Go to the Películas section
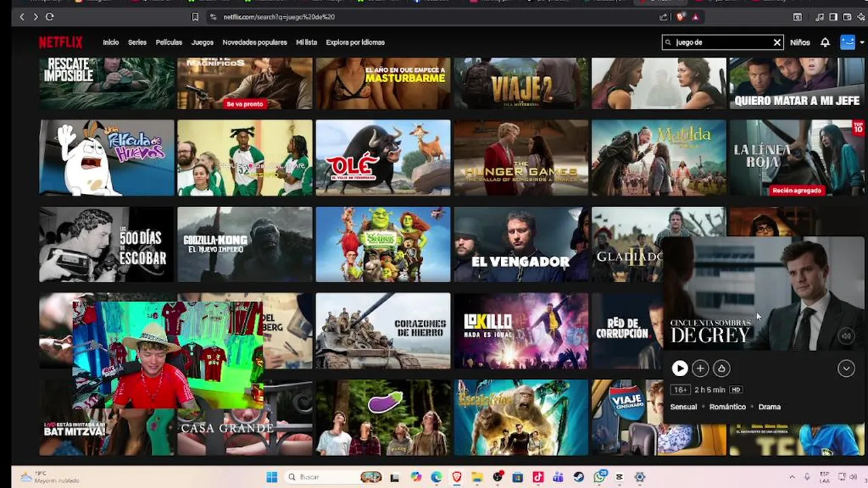 tap(169, 42)
